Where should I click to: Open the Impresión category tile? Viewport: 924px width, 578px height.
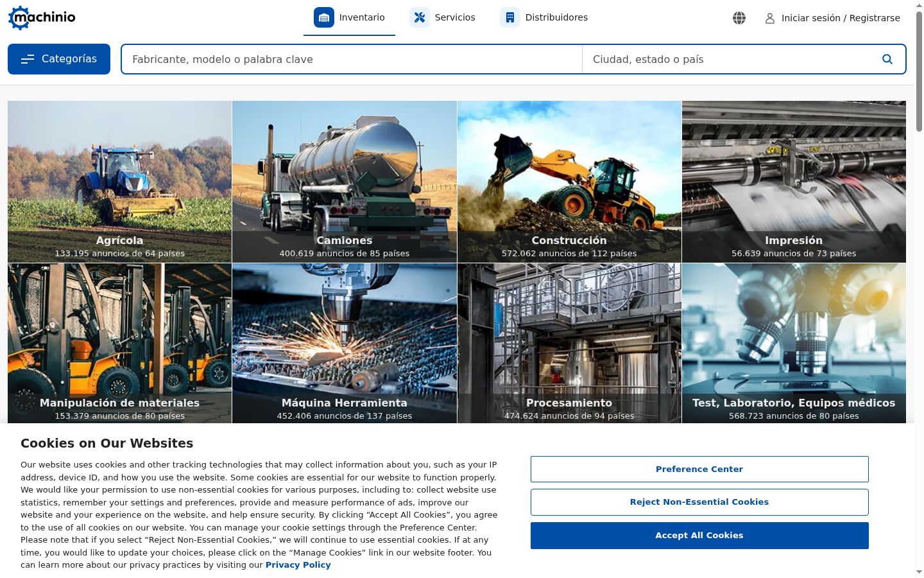tap(794, 182)
